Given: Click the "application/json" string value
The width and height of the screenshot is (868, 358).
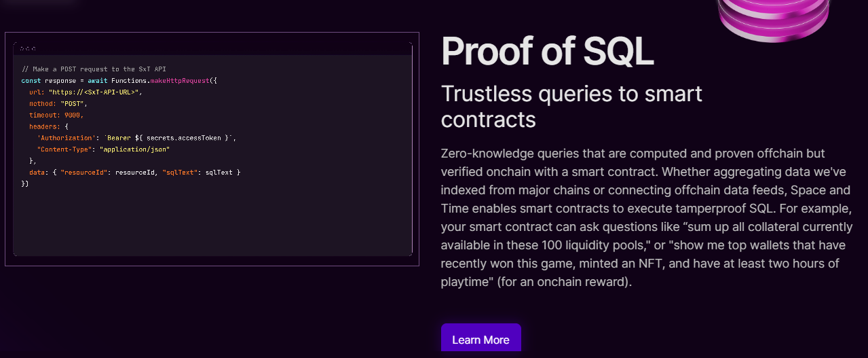Looking at the screenshot, I should click(x=134, y=149).
